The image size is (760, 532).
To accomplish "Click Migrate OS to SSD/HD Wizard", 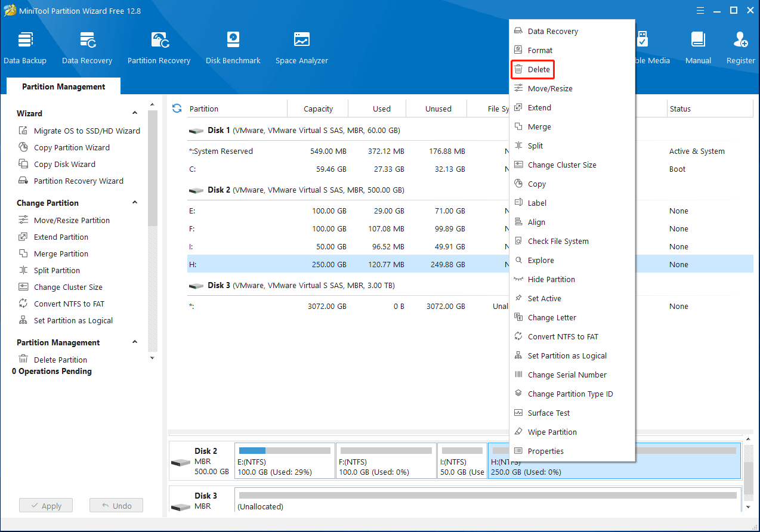I will (86, 131).
